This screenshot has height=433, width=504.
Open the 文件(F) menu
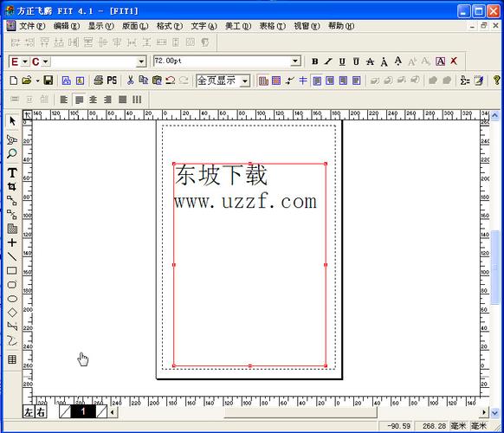pyautogui.click(x=32, y=26)
